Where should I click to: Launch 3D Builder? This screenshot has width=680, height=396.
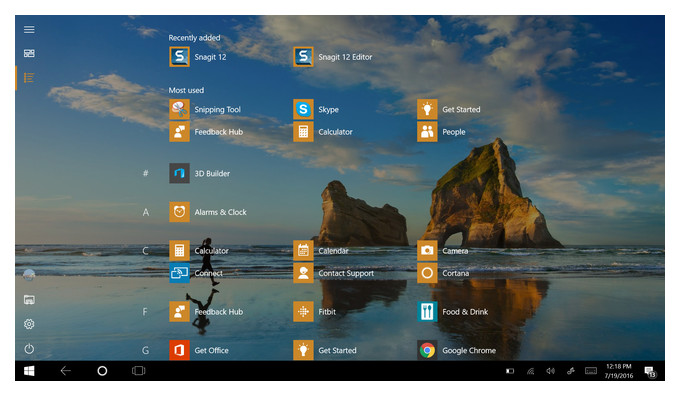pos(200,173)
